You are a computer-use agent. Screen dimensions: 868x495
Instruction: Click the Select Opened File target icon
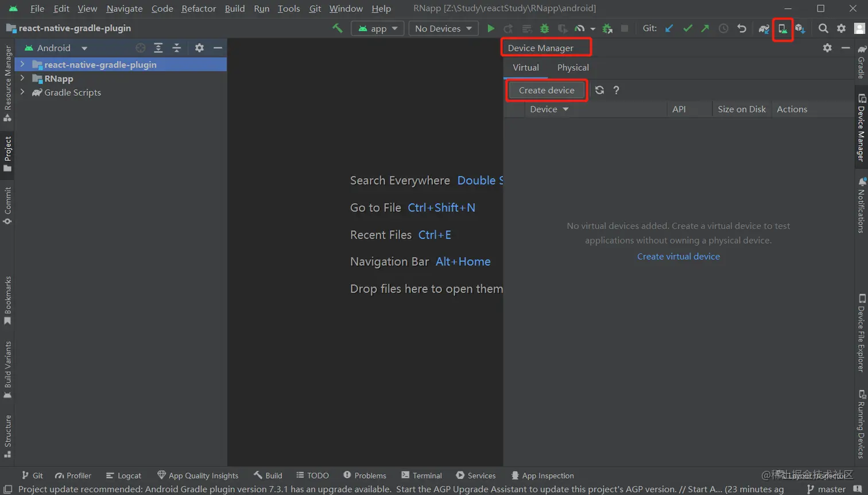(x=141, y=48)
